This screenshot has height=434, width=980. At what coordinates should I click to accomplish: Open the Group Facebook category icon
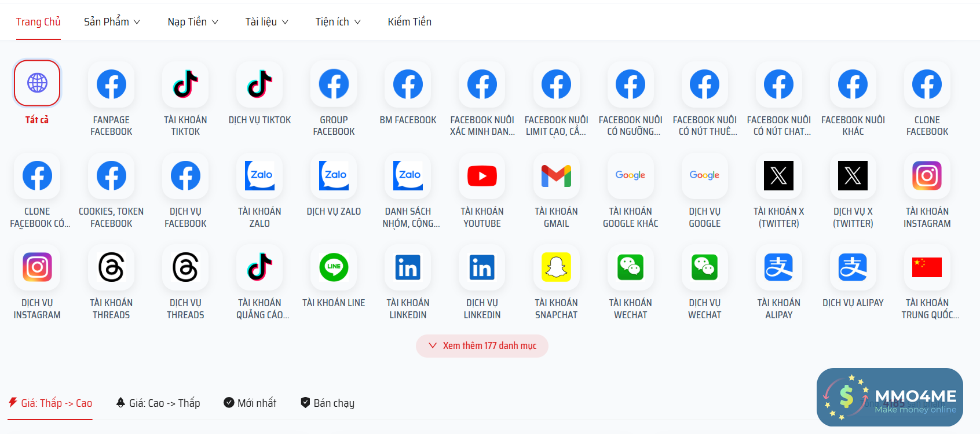[334, 84]
